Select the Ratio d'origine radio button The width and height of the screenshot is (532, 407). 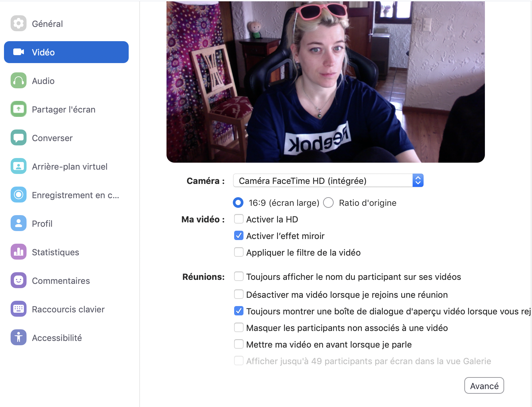click(x=328, y=203)
